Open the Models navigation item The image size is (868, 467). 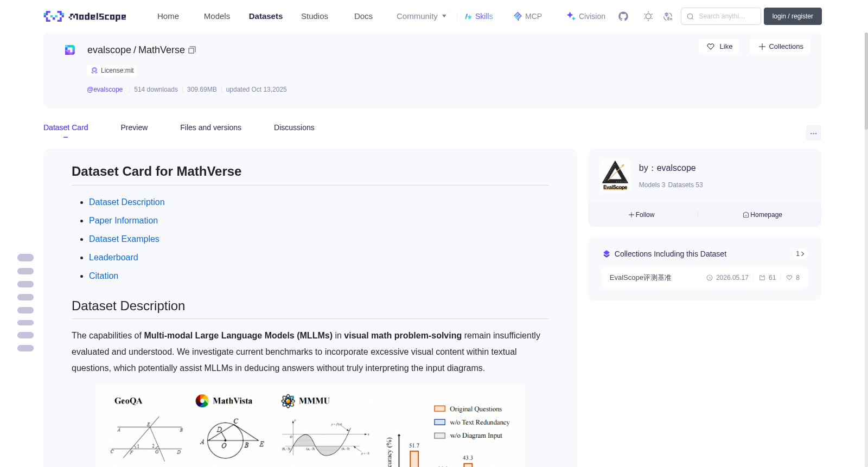point(217,16)
